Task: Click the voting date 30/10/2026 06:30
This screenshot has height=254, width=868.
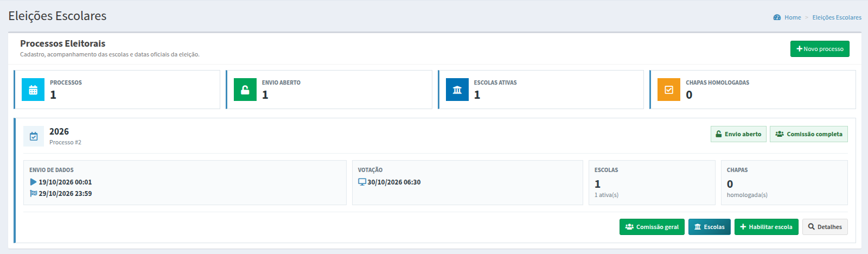Action: tap(394, 182)
